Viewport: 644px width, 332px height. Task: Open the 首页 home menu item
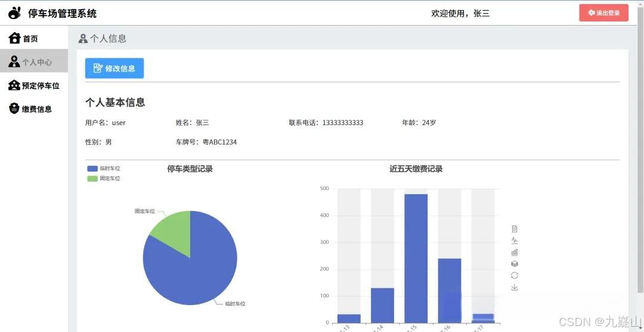(x=33, y=38)
